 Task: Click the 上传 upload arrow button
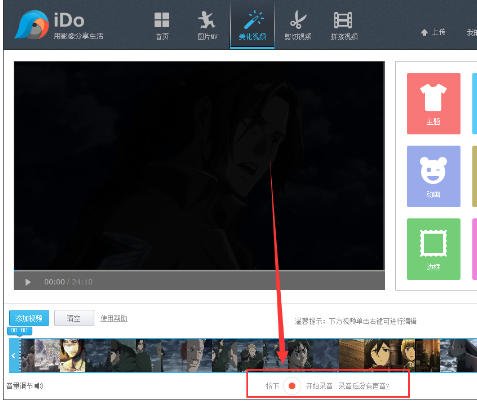[433, 32]
